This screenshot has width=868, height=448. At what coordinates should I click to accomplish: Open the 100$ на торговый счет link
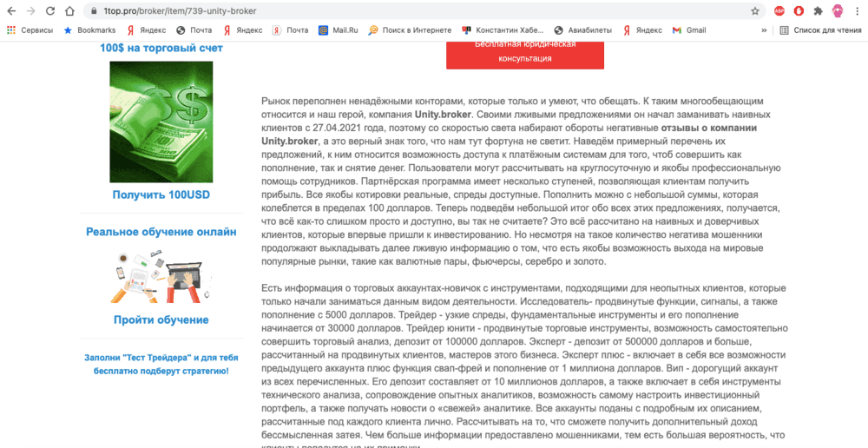(x=161, y=48)
